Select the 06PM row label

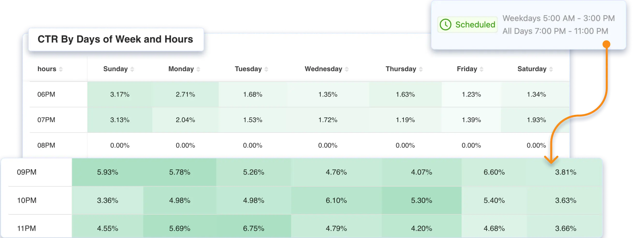pos(46,94)
